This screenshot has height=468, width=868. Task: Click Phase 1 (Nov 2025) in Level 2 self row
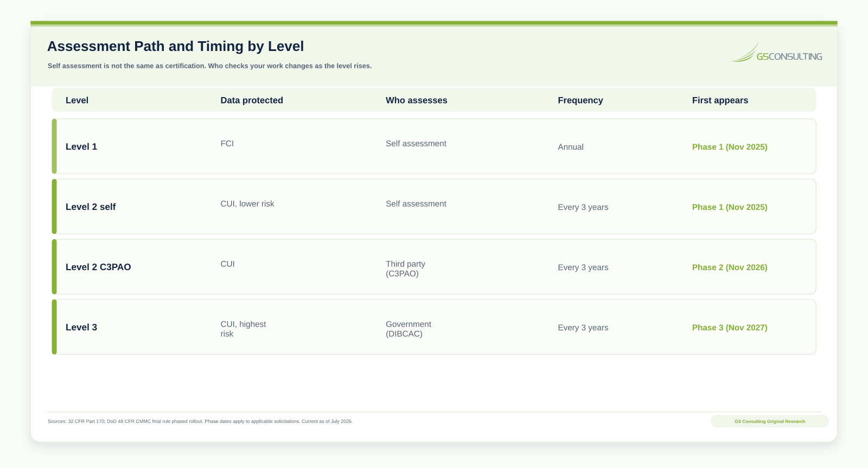730,207
